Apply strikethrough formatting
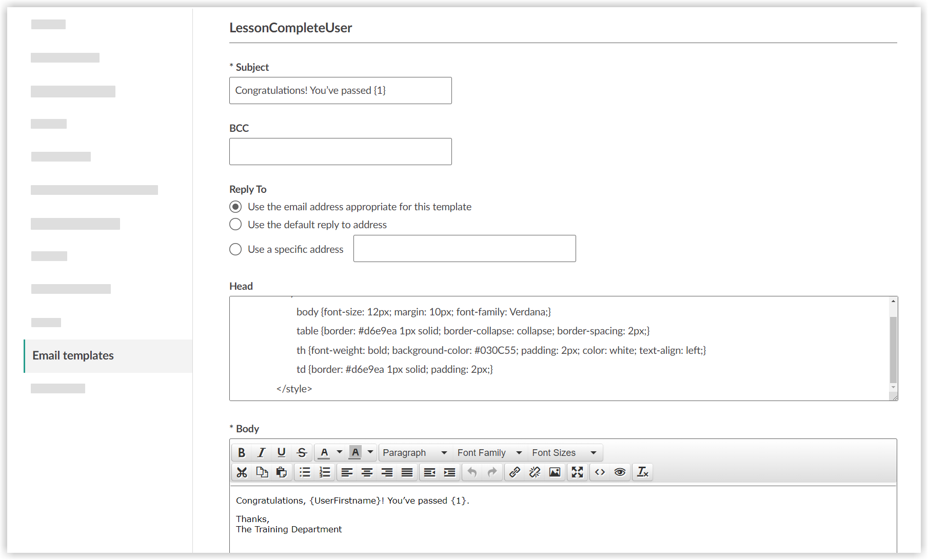Screen dimensions: 928x560 pyautogui.click(x=301, y=452)
